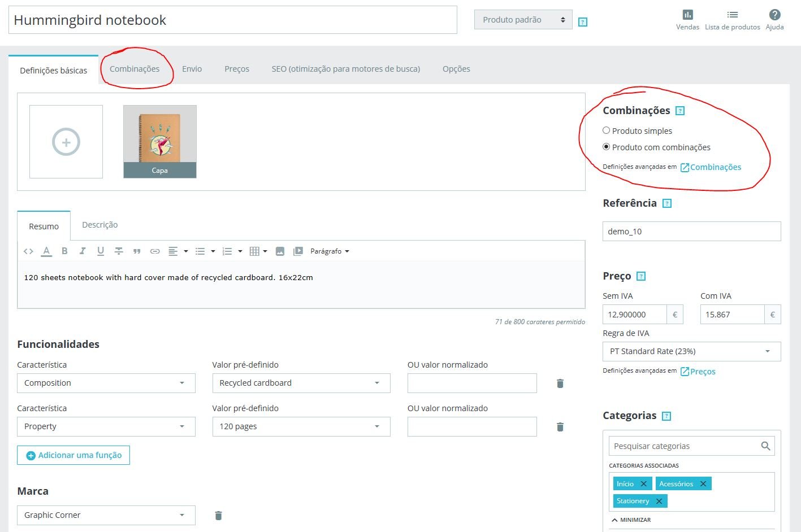Open the SEO optimization tab
The image size is (801, 532).
click(x=346, y=69)
